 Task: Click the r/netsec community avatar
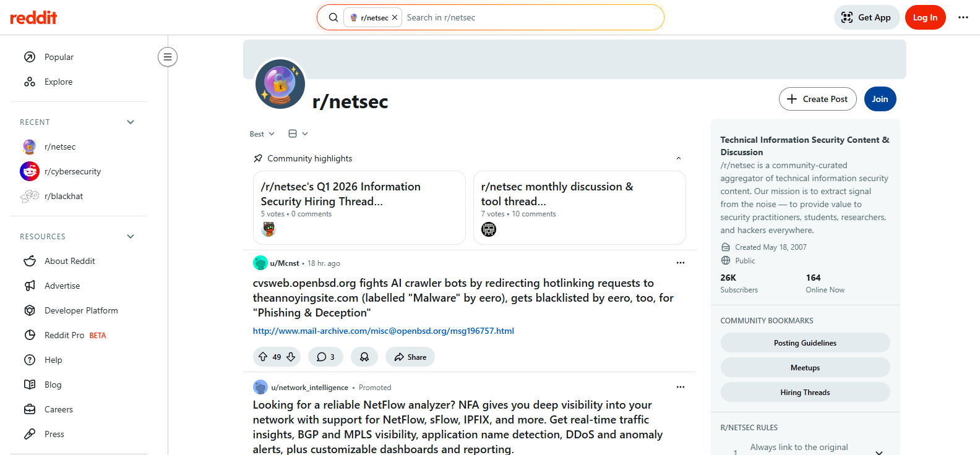click(280, 83)
